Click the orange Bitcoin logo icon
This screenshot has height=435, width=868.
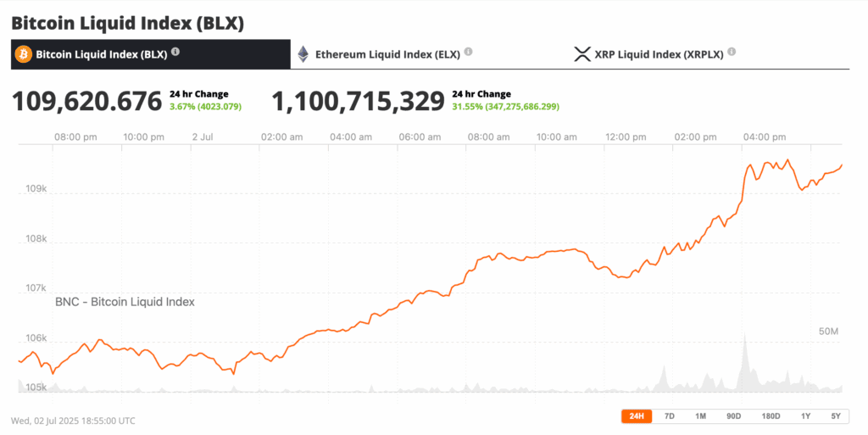(x=23, y=54)
